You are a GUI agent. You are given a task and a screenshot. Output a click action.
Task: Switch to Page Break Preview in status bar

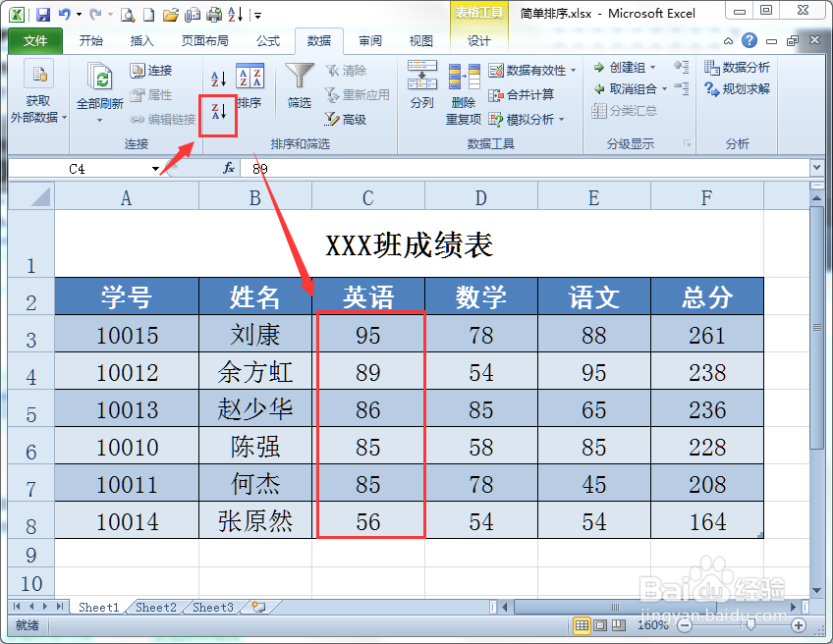pos(619,625)
